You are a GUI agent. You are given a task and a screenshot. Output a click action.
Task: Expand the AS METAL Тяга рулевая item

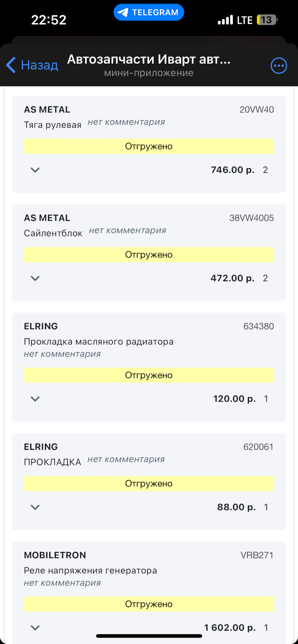click(x=35, y=170)
